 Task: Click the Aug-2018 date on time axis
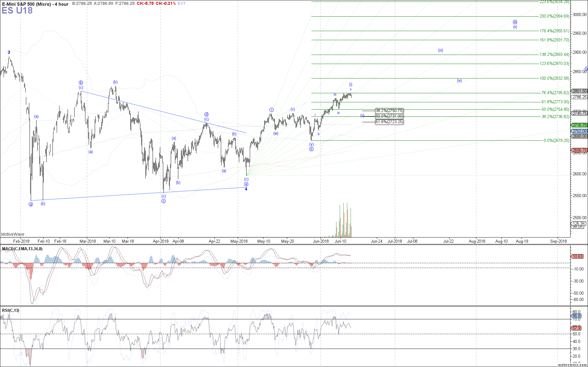pos(477,241)
